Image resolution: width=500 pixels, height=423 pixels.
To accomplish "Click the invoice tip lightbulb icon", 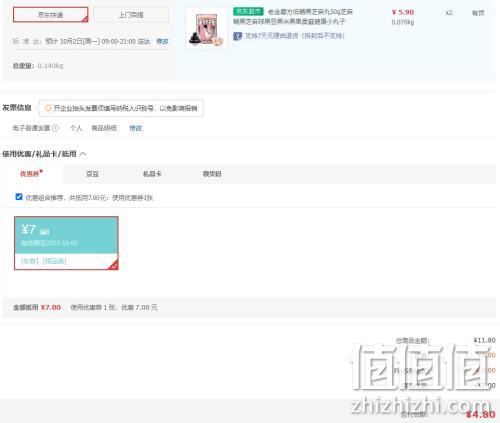I will tap(48, 108).
